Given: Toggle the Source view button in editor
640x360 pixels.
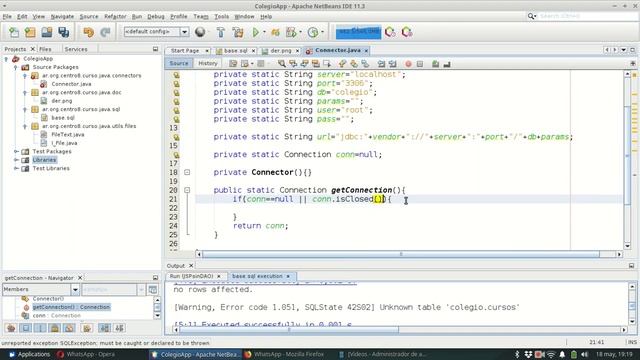Looking at the screenshot, I should click(179, 63).
